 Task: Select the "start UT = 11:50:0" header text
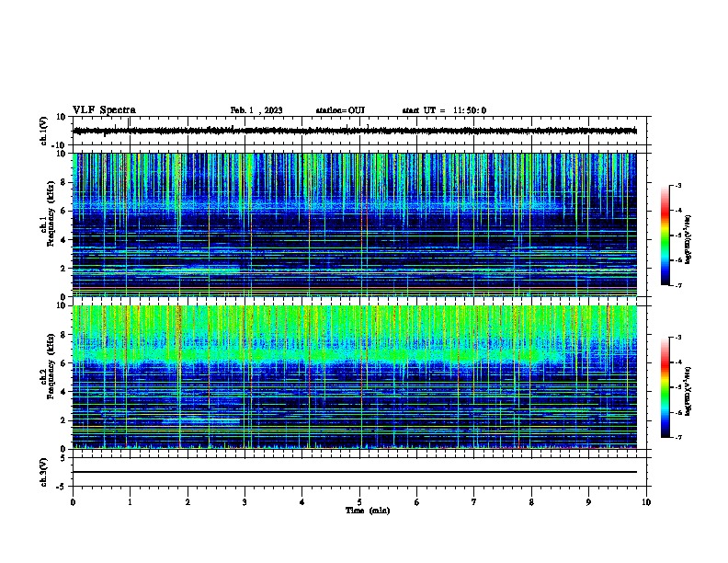pyautogui.click(x=444, y=110)
